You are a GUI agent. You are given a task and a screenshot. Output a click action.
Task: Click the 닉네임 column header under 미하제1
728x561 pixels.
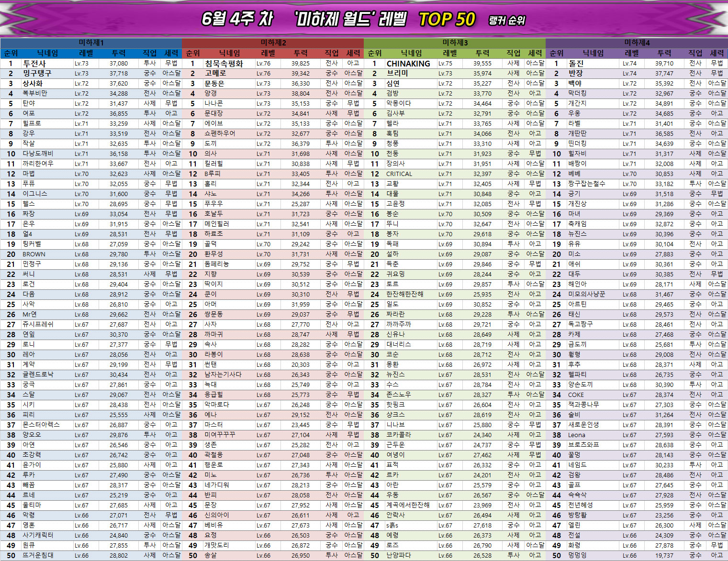coord(48,53)
